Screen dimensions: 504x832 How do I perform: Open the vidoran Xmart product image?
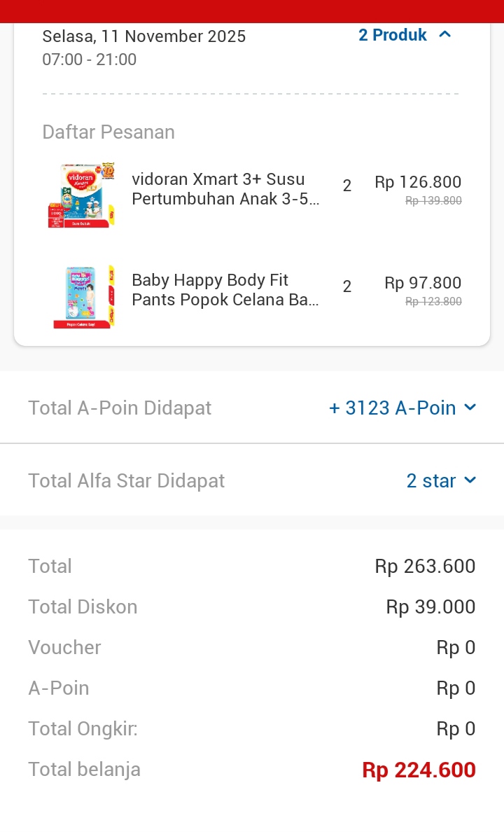click(x=81, y=196)
